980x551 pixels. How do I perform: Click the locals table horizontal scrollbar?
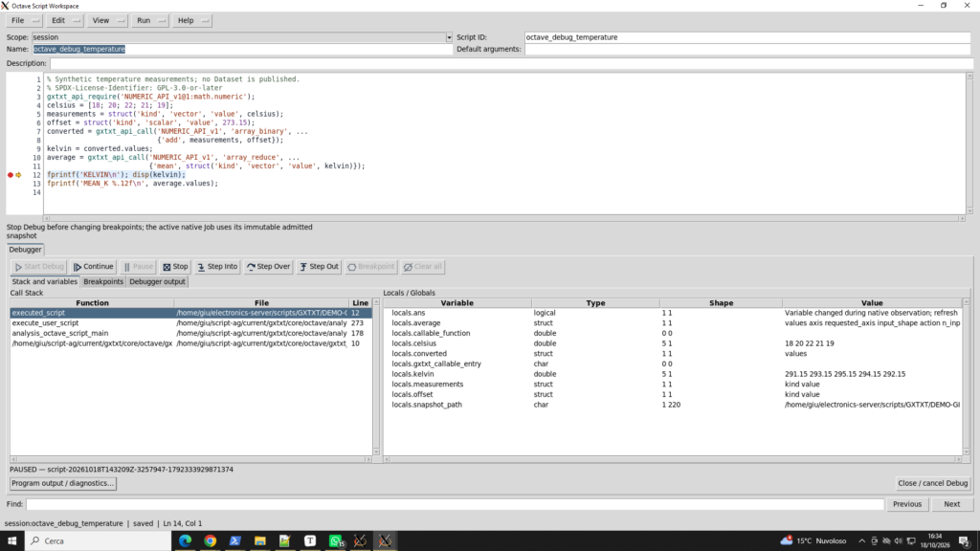pyautogui.click(x=673, y=459)
